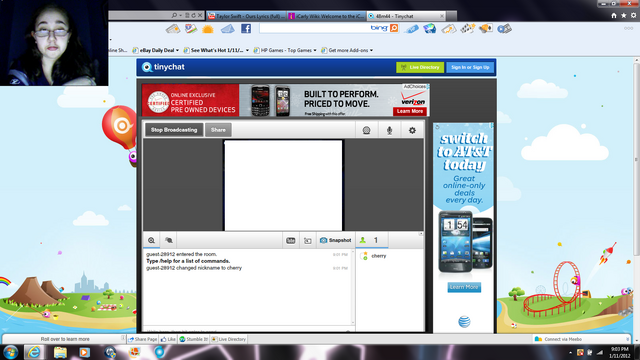Image resolution: width=640 pixels, height=360 pixels.
Task: Click Sign In or Sign Up
Action: (470, 67)
